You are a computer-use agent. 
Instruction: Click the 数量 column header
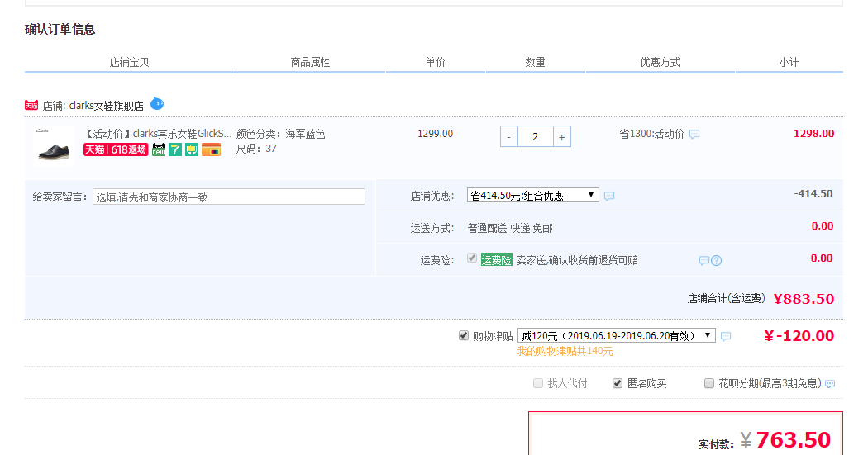[x=536, y=62]
